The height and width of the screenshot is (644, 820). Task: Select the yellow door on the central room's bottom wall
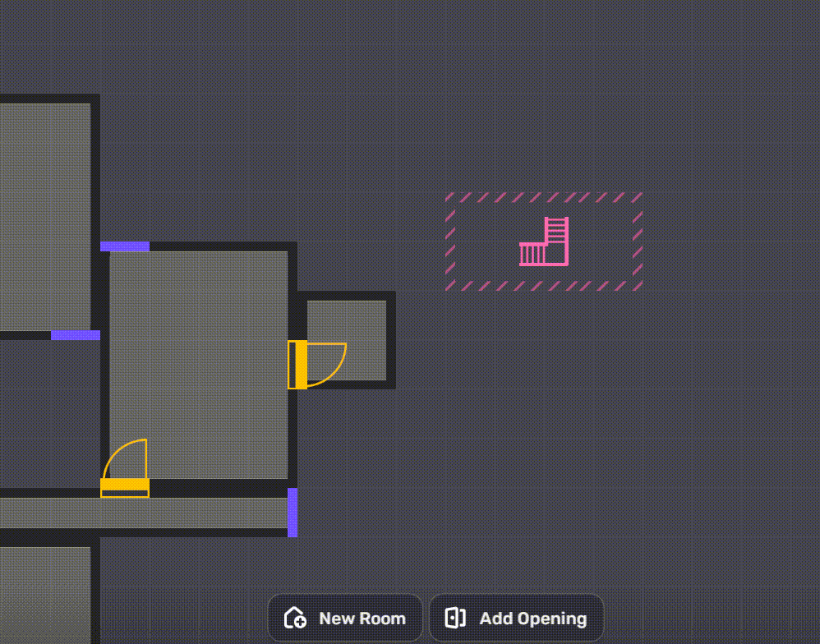point(125,488)
